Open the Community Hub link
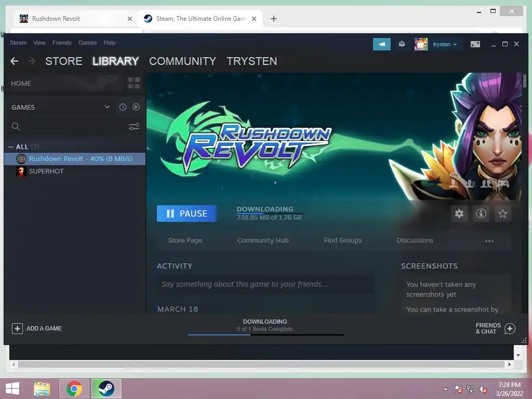Viewport: 532px width, 399px height. (x=263, y=240)
